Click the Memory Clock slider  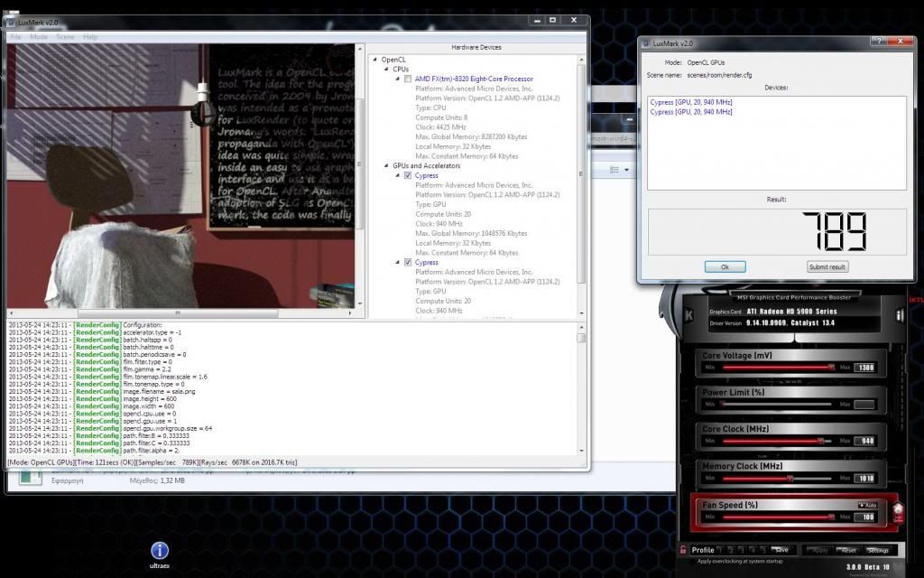777,479
